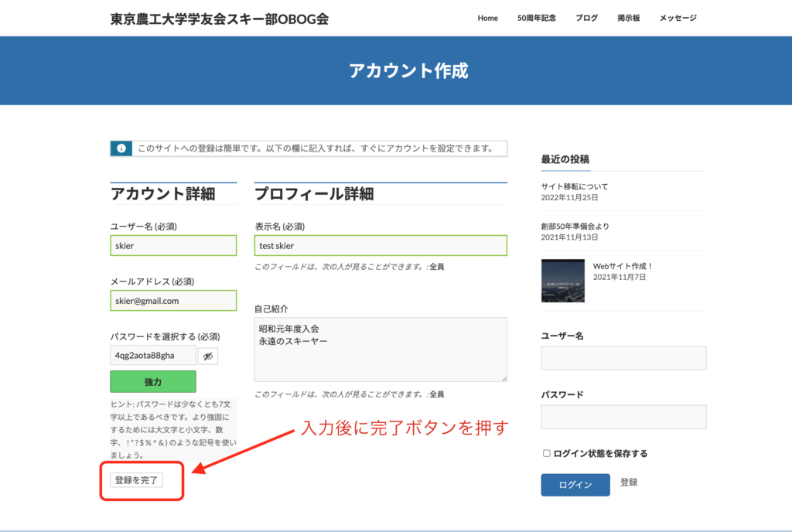Screen dimensions: 792x532
Task: Click the site title 東京農工大学学友会スキー部OBOG会
Action: coord(219,19)
